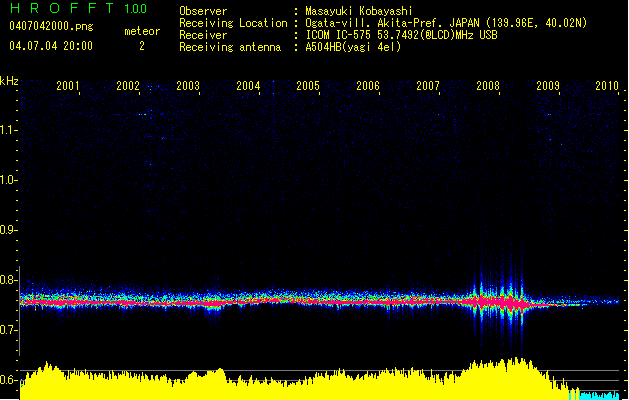Image resolution: width=629 pixels, height=400 pixels.
Task: Click the 2008 time axis marker
Action: [x=488, y=85]
